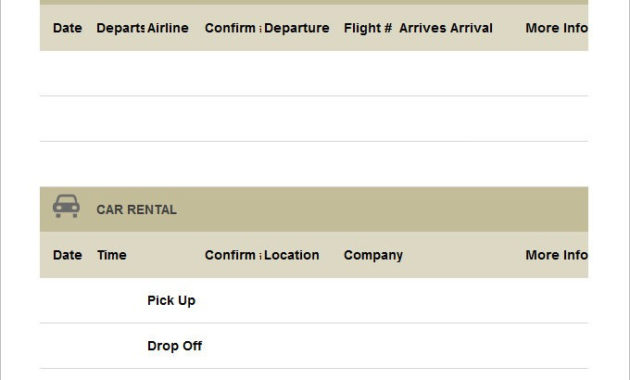Select the Drop Off row label
The height and width of the screenshot is (380, 630).
[175, 346]
